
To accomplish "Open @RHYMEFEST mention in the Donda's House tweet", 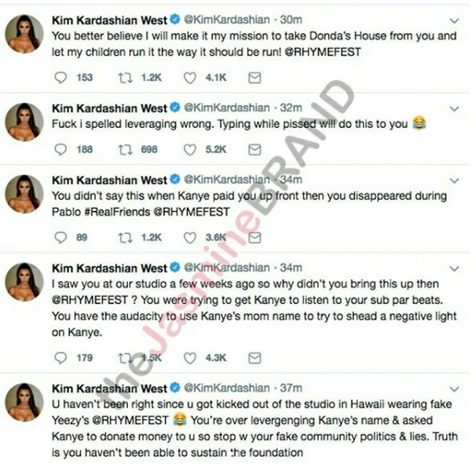I will 323,52.
